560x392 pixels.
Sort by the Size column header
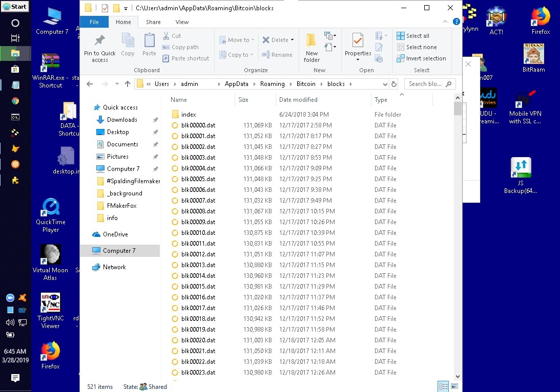(x=255, y=100)
